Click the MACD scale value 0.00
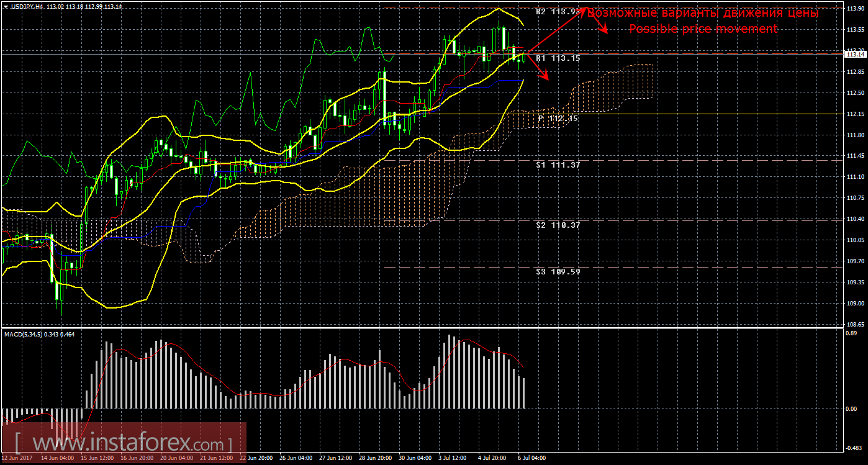 pyautogui.click(x=853, y=409)
